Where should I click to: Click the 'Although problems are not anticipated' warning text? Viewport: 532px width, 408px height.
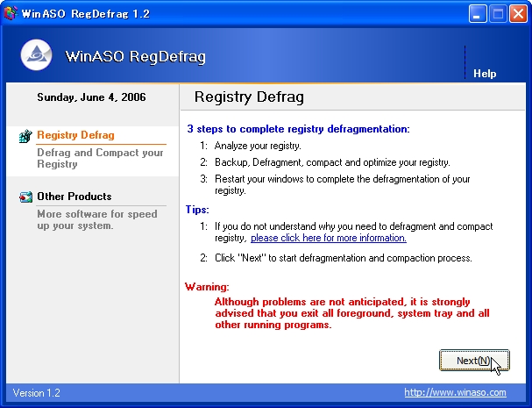[x=352, y=313]
